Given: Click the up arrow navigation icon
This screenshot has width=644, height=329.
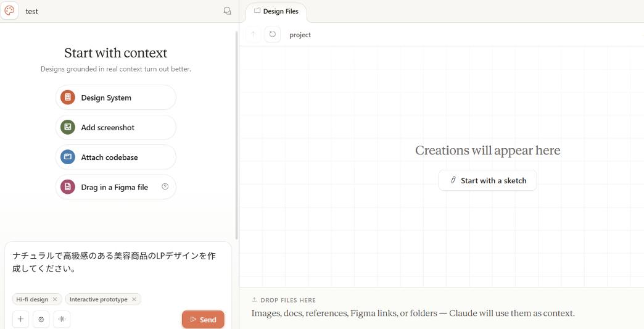Looking at the screenshot, I should (254, 35).
